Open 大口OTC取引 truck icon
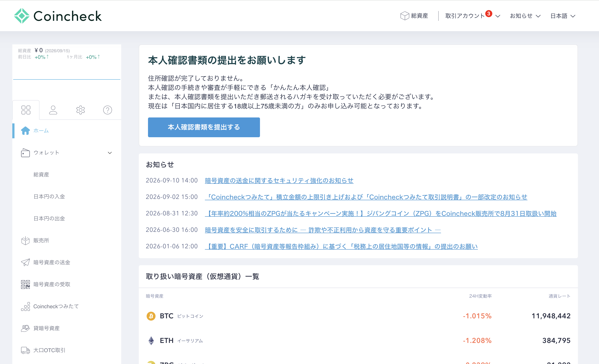Image resolution: width=599 pixels, height=364 pixels. tap(25, 350)
